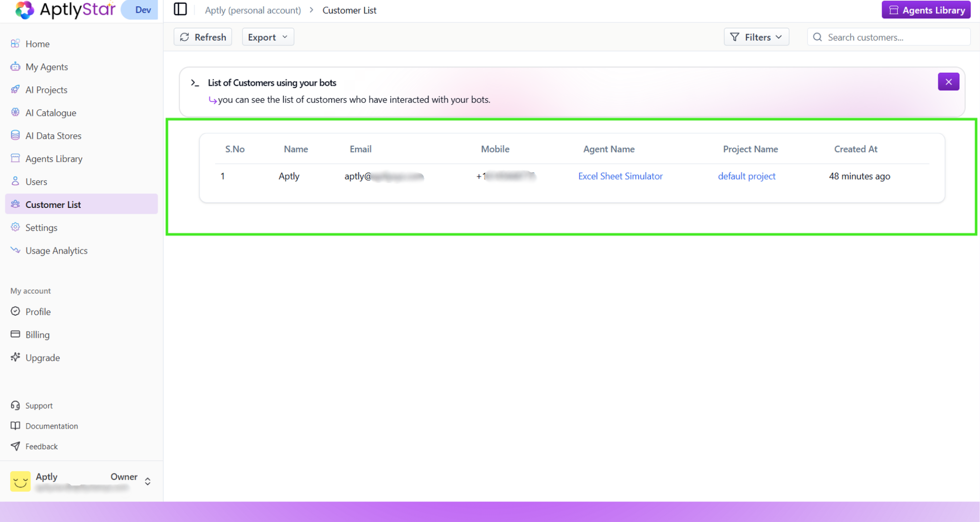Open the Filters funnel icon
980x522 pixels.
click(x=734, y=37)
